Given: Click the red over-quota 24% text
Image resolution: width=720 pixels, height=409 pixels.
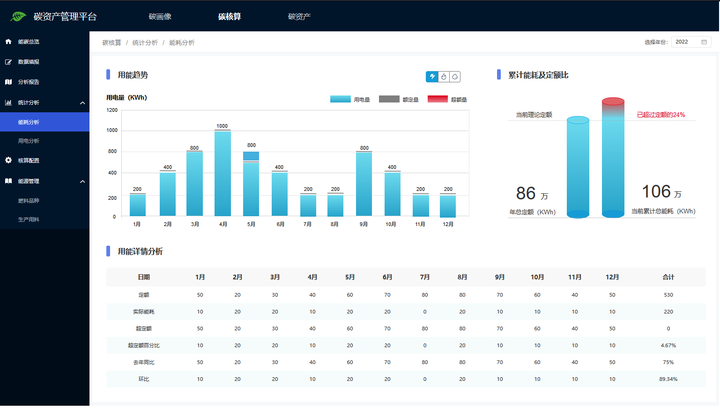Looking at the screenshot, I should (661, 115).
